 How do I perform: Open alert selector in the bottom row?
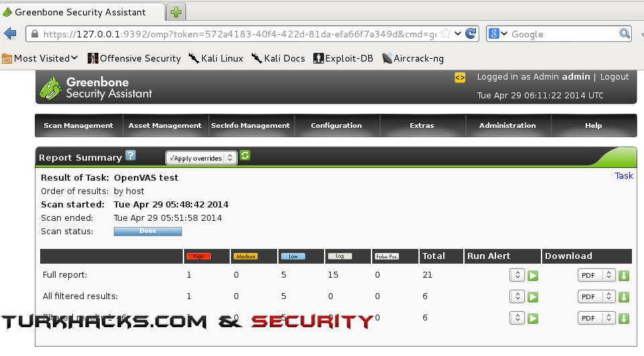pos(517,318)
